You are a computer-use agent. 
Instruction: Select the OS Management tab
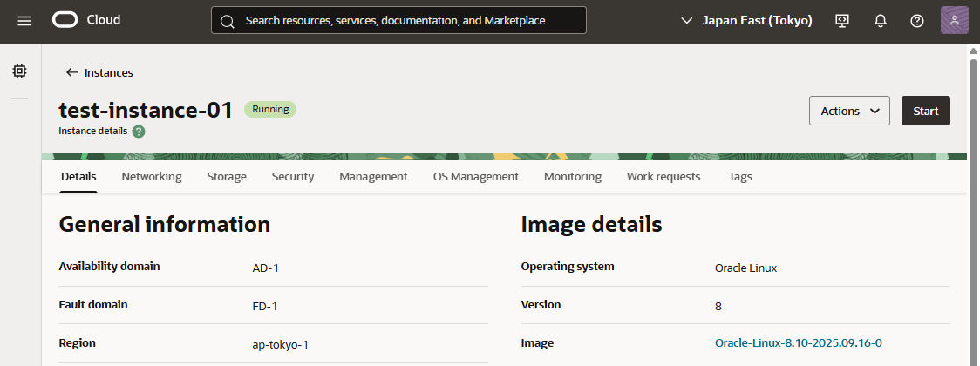coord(475,176)
